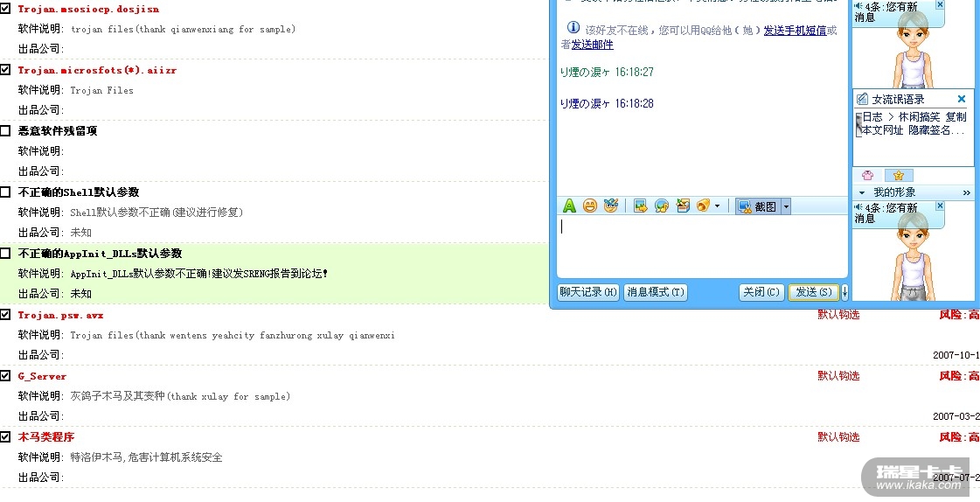Click the 关闭(C) button in the chat window
Screen dimensions: 980x502
tap(761, 292)
